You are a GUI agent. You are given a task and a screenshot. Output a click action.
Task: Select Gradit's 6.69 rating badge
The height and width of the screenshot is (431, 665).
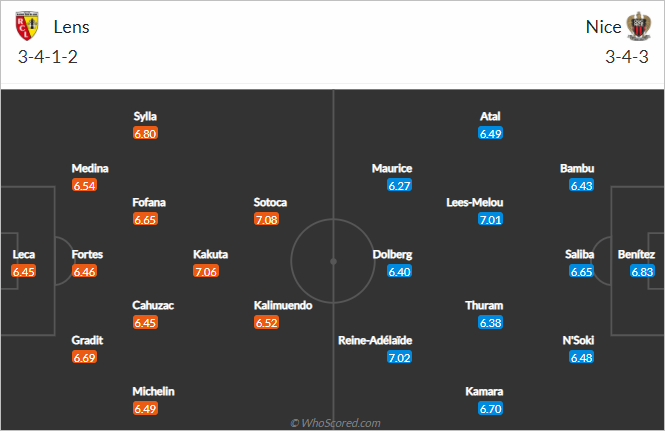point(84,358)
